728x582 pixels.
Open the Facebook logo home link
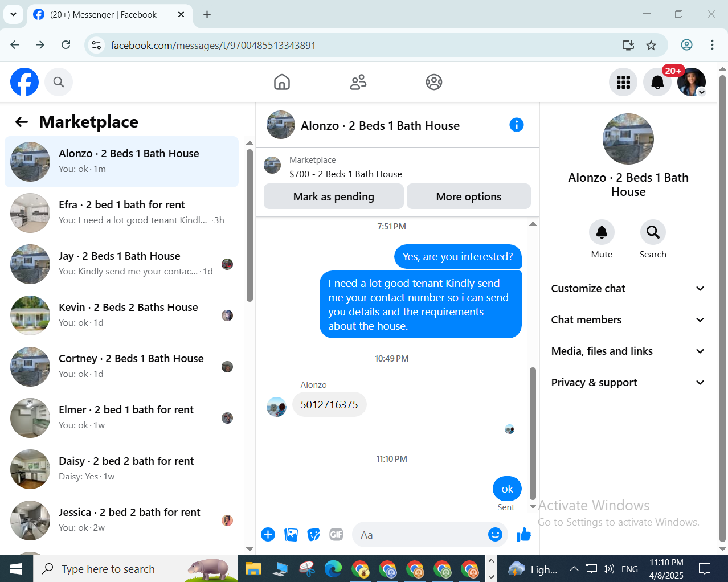tap(24, 82)
